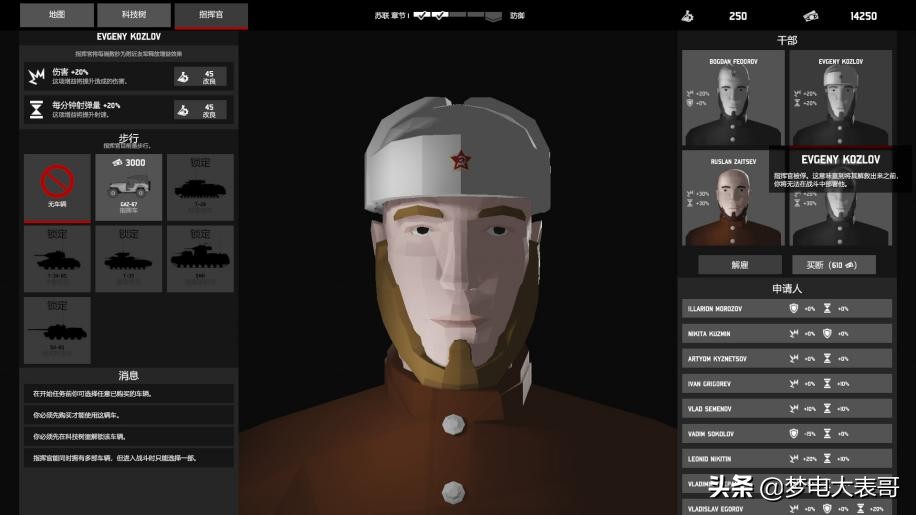Click the locked T-70 tank tile

point(129,259)
